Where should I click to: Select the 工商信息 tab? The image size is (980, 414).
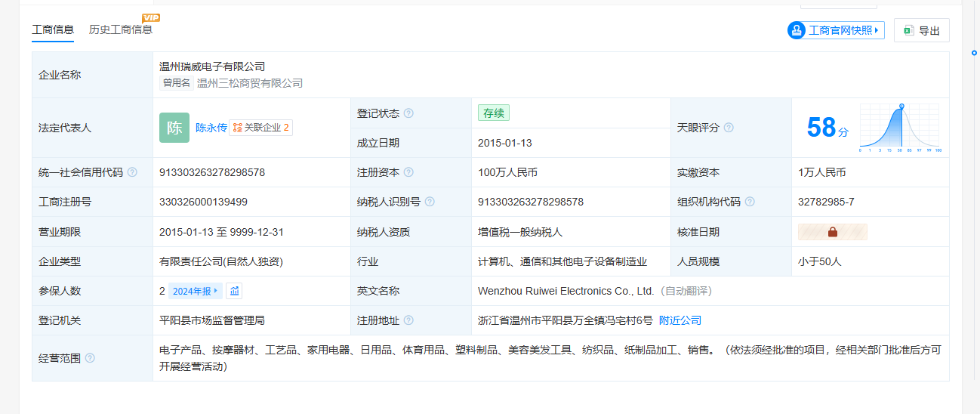(53, 29)
